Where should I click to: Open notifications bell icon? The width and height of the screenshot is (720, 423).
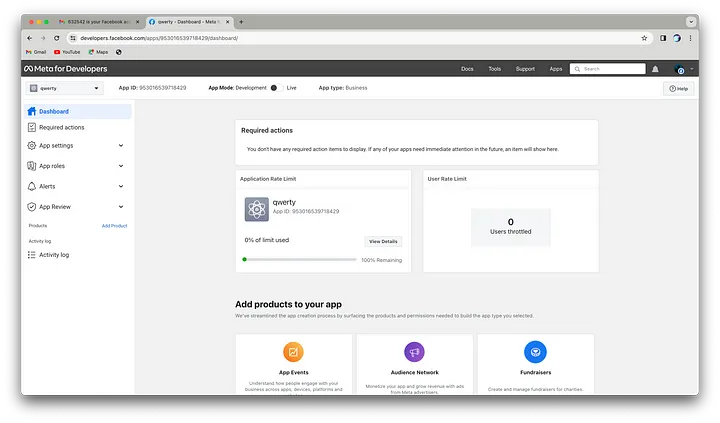pos(655,69)
